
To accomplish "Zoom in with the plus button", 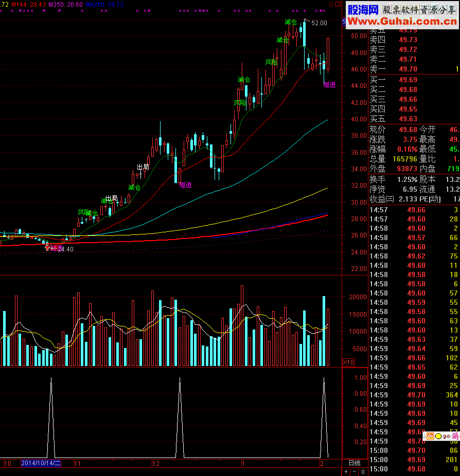I will tap(346, 472).
